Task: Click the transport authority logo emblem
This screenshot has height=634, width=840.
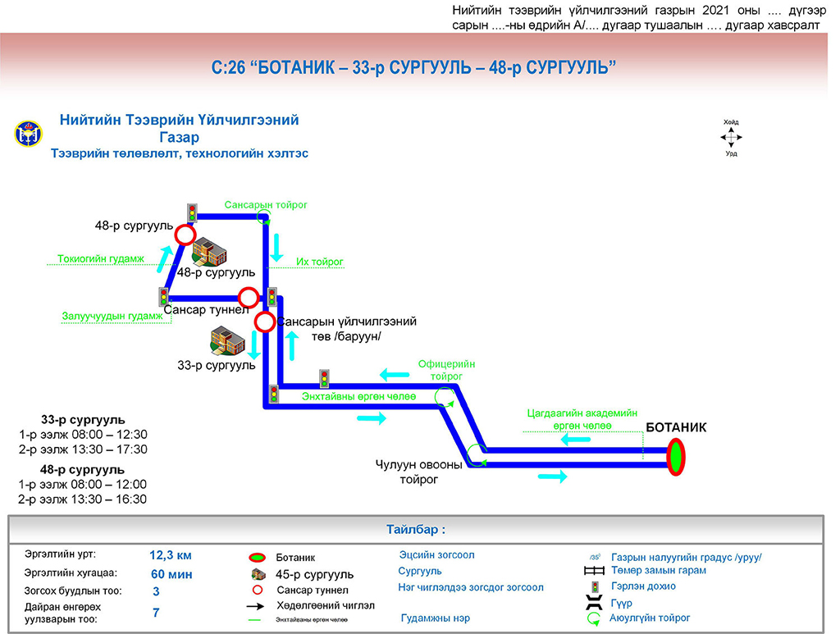Action: click(26, 135)
